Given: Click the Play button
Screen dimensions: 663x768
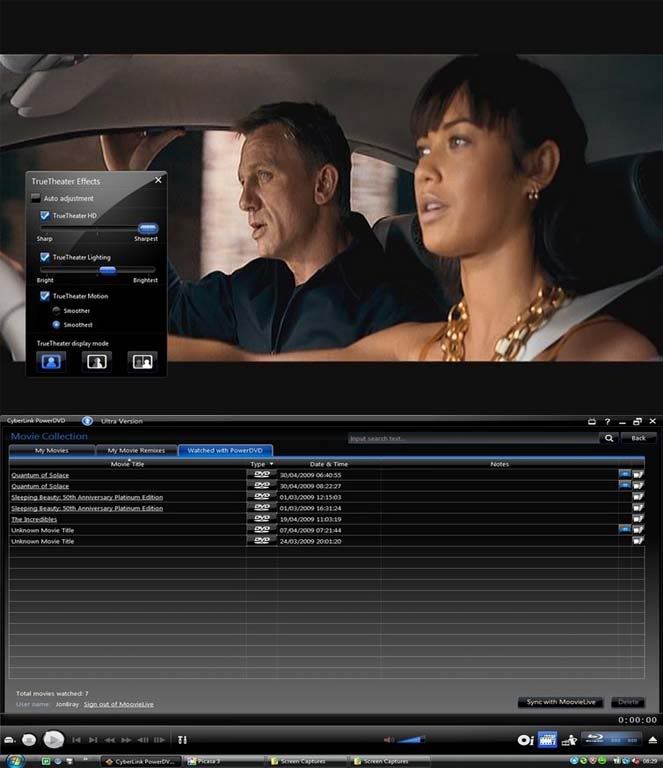Looking at the screenshot, I should [53, 739].
